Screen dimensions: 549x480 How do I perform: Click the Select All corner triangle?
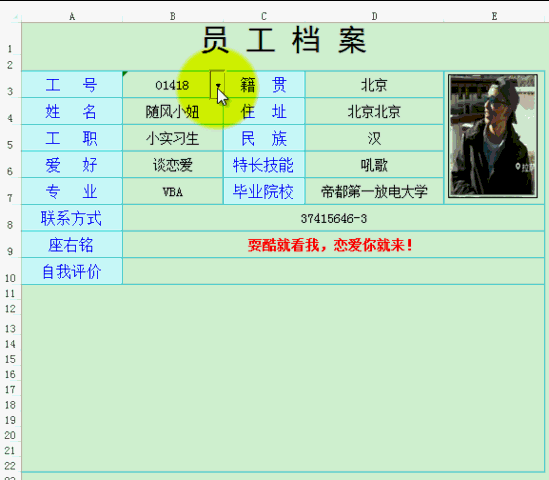[15, 16]
